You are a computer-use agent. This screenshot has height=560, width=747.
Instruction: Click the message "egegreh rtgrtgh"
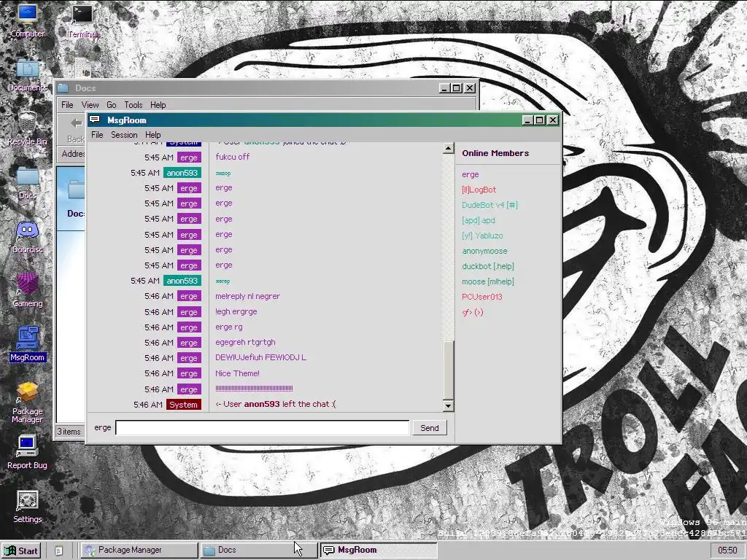[245, 342]
